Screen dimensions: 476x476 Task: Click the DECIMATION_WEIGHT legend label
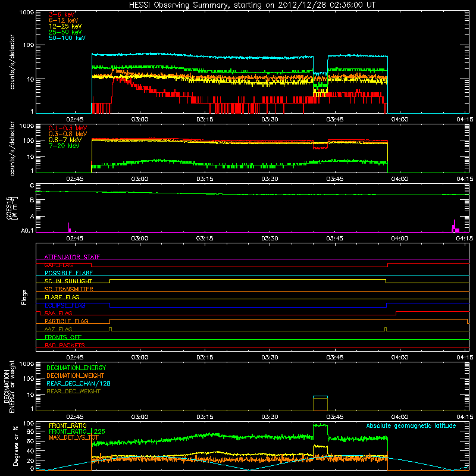click(x=76, y=375)
